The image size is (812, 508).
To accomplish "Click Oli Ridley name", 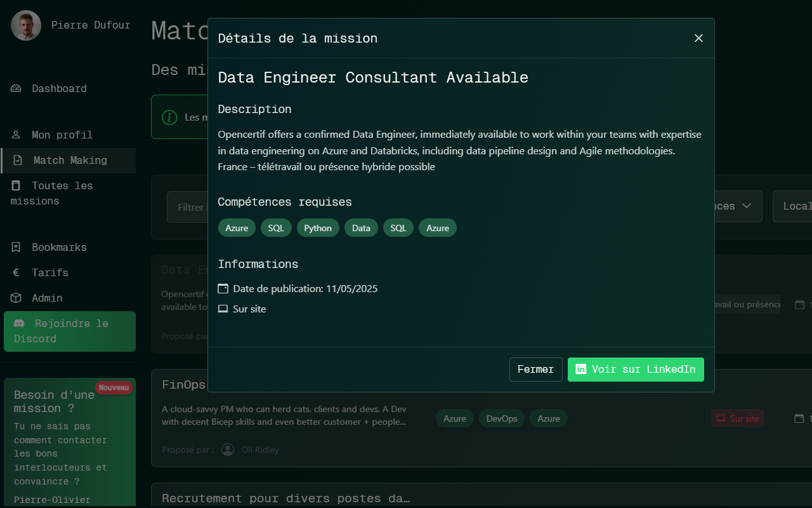I will (260, 450).
